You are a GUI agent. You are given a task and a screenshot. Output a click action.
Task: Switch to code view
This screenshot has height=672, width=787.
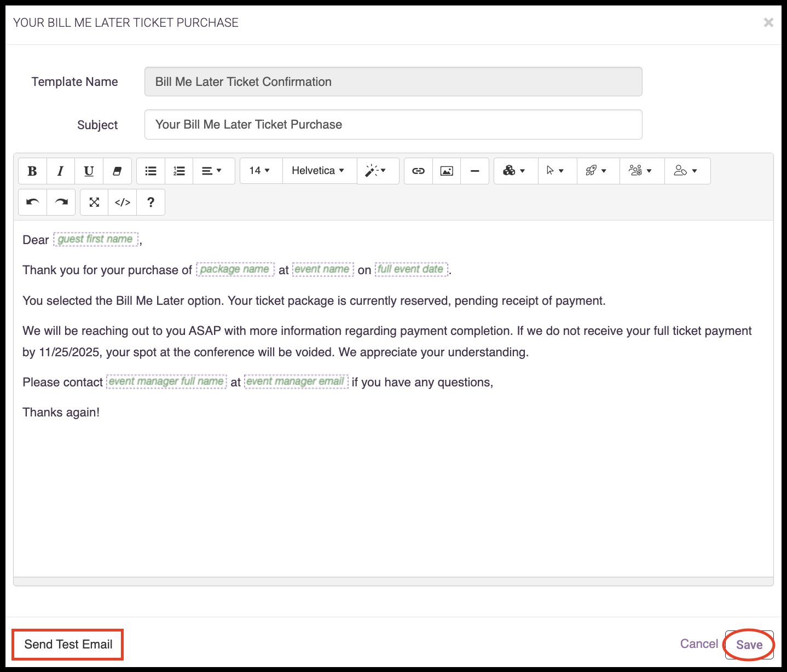coord(123,202)
